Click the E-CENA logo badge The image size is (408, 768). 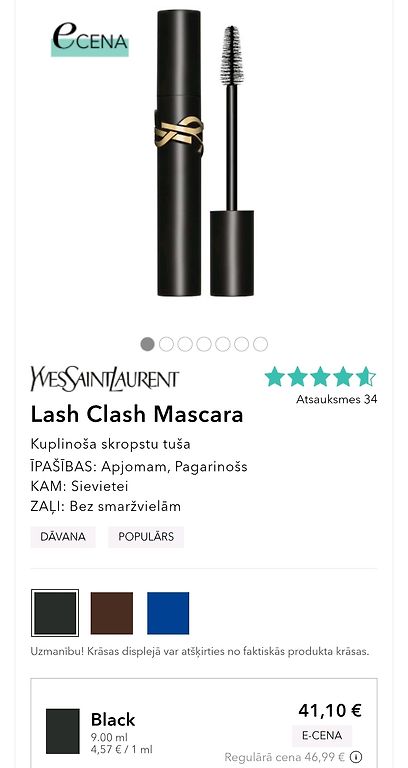point(90,39)
